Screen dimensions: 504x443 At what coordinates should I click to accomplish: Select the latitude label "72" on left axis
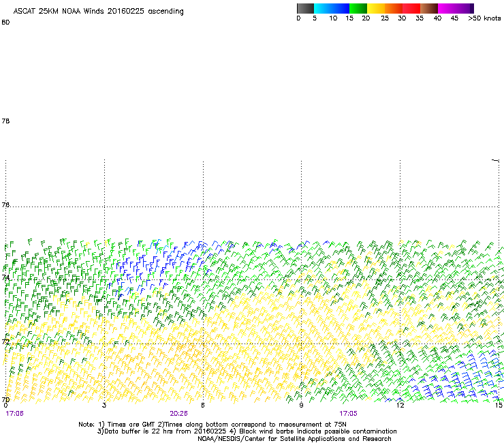point(5,341)
